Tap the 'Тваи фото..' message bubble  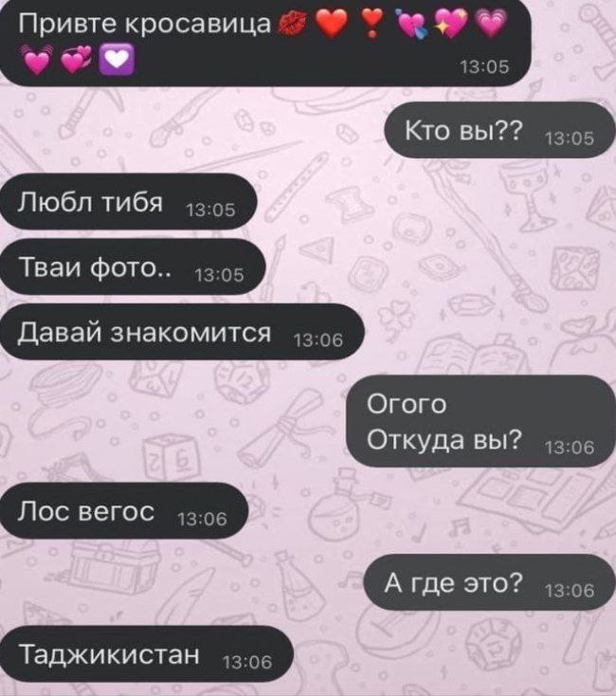tap(132, 266)
